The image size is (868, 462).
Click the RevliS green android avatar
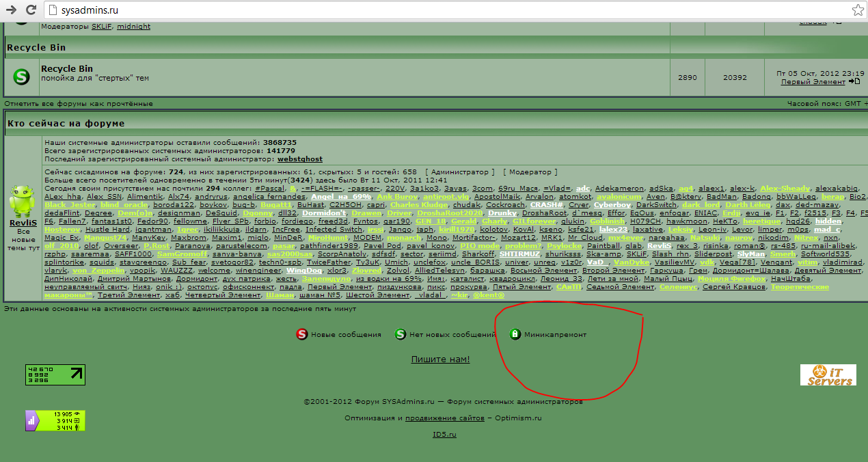pyautogui.click(x=22, y=202)
